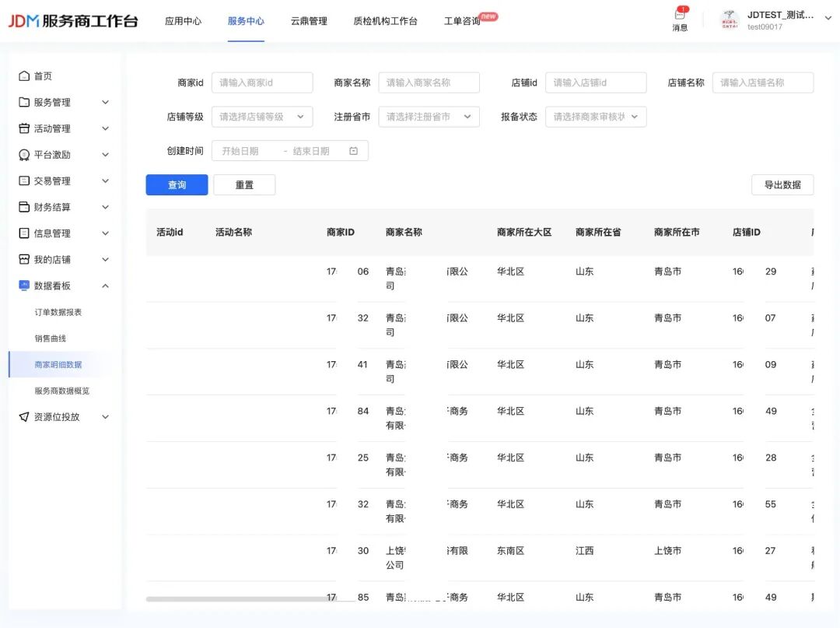The image size is (840, 628).
Task: Focus the 商家id input field
Action: point(262,82)
